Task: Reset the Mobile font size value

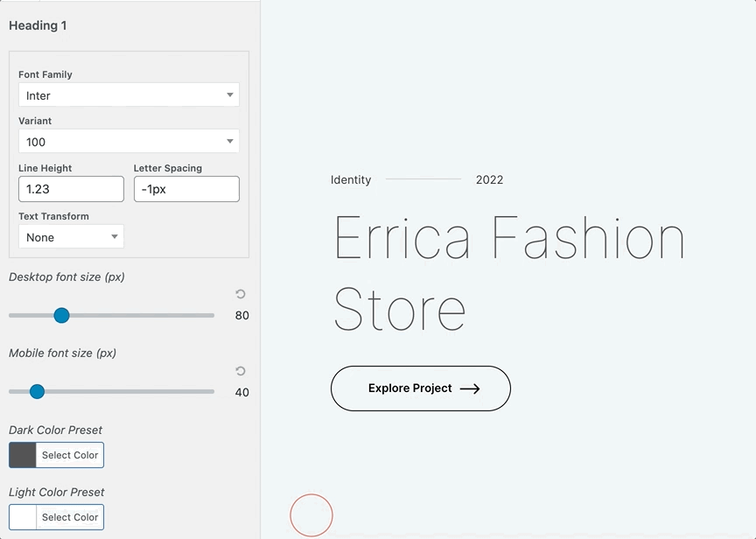Action: [241, 371]
